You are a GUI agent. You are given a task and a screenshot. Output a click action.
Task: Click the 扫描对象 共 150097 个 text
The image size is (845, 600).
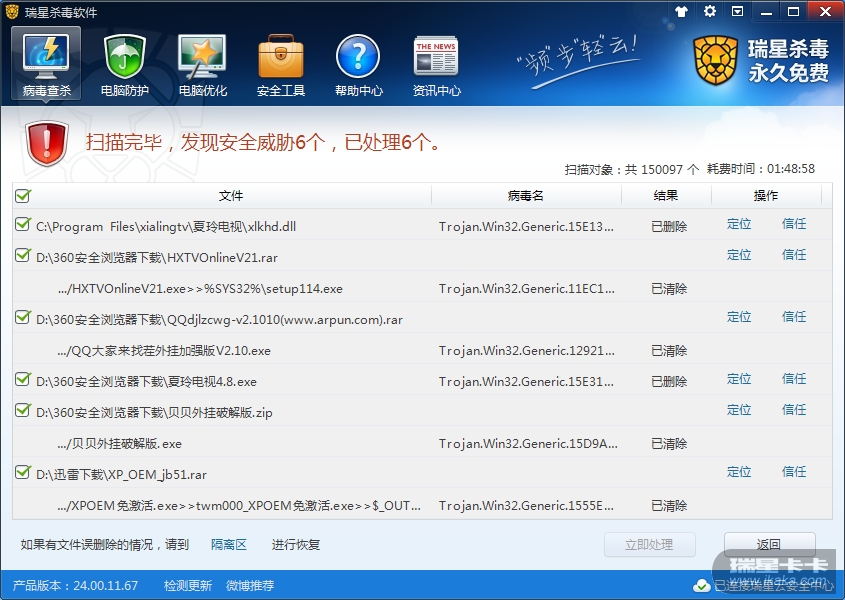tap(632, 169)
